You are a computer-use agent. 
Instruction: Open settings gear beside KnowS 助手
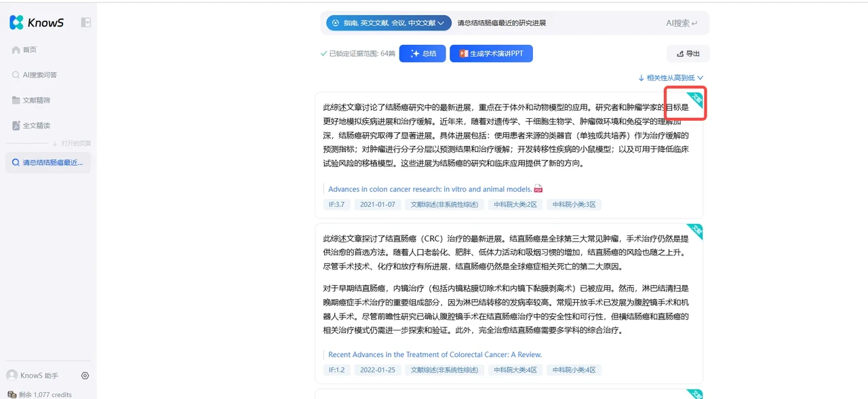(85, 375)
